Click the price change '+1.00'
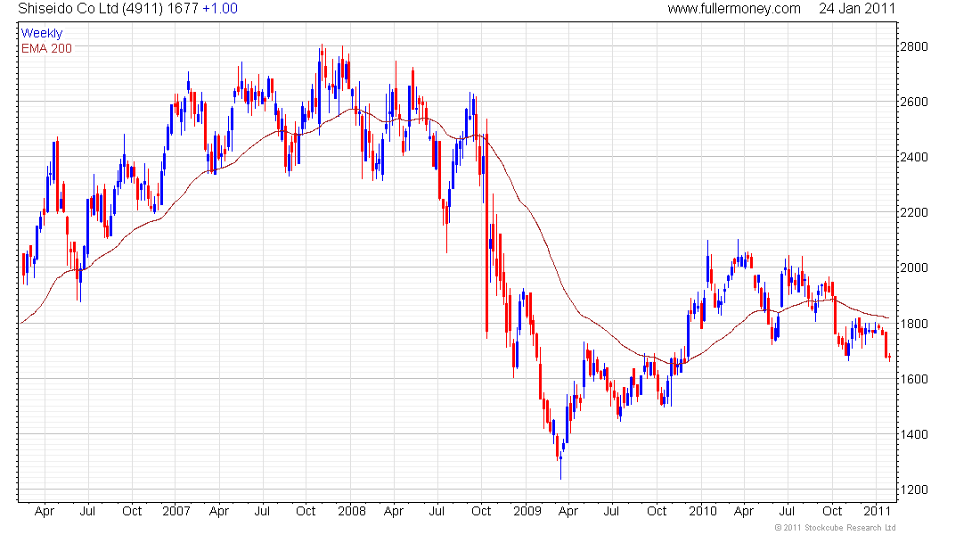 point(220,9)
